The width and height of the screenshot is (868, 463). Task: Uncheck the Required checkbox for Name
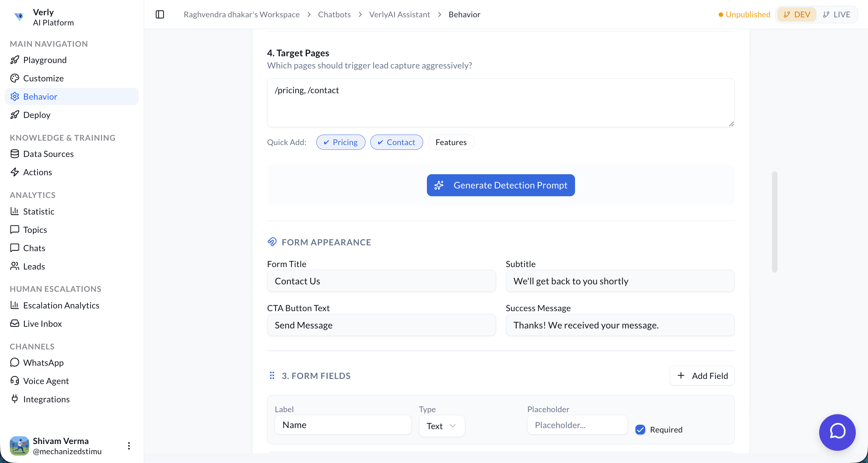pyautogui.click(x=640, y=429)
